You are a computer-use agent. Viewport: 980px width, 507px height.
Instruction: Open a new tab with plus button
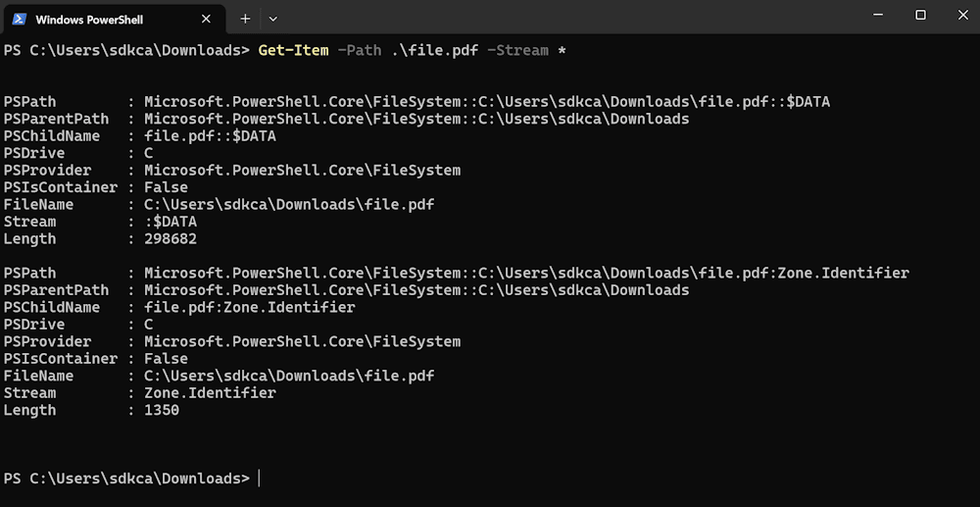245,19
